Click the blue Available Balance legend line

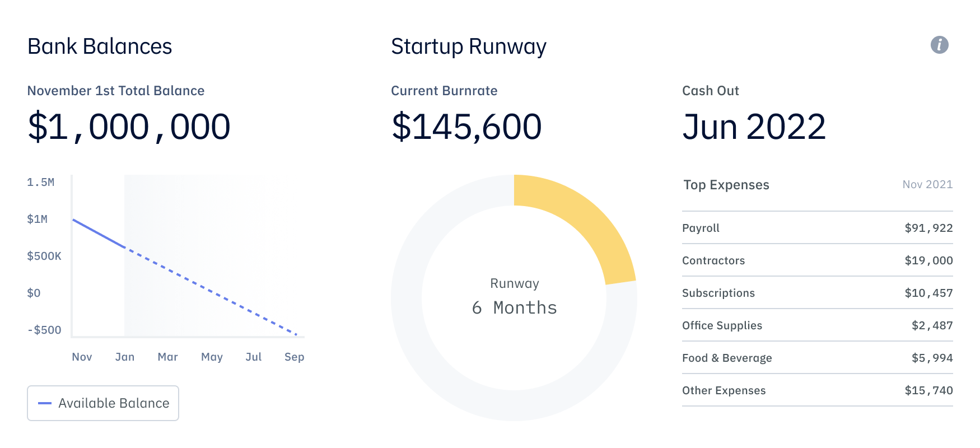(x=45, y=403)
